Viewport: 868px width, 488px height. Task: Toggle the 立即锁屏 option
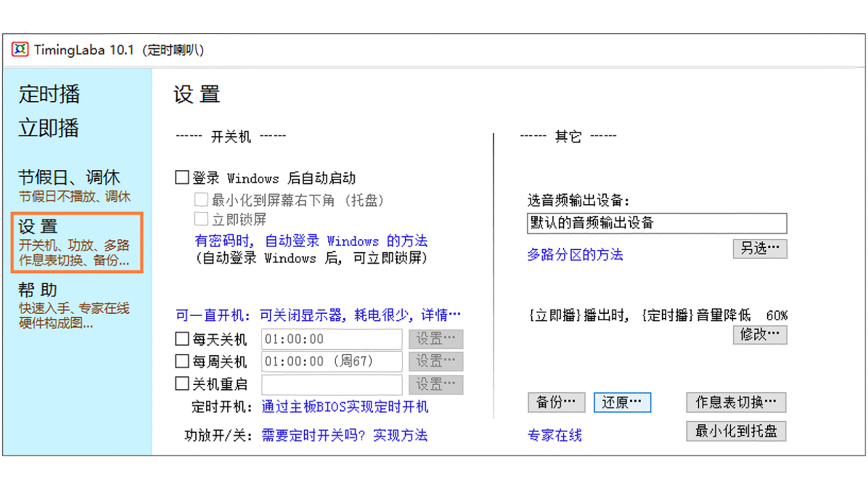[x=201, y=219]
